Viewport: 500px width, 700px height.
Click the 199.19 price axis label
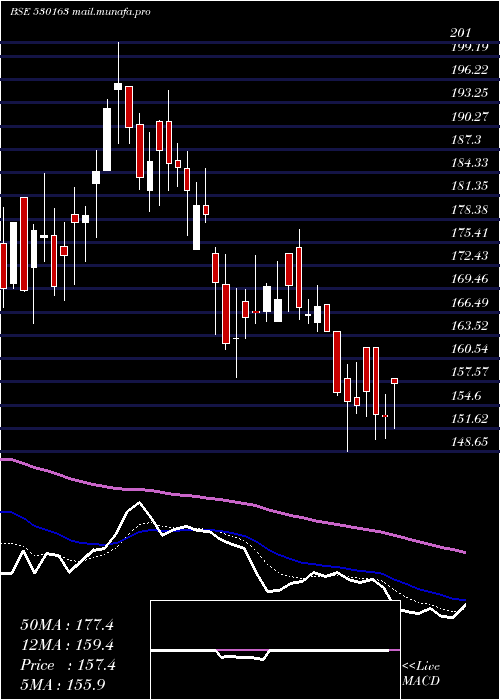(469, 47)
